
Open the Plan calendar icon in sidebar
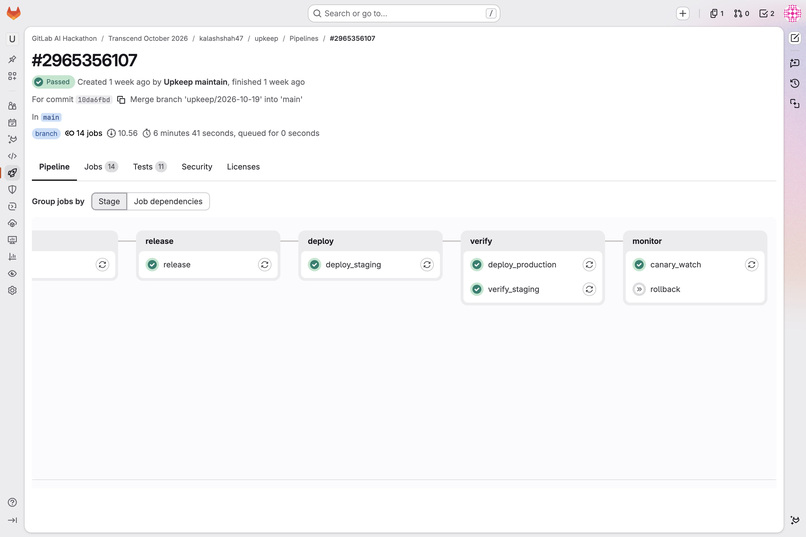12,122
